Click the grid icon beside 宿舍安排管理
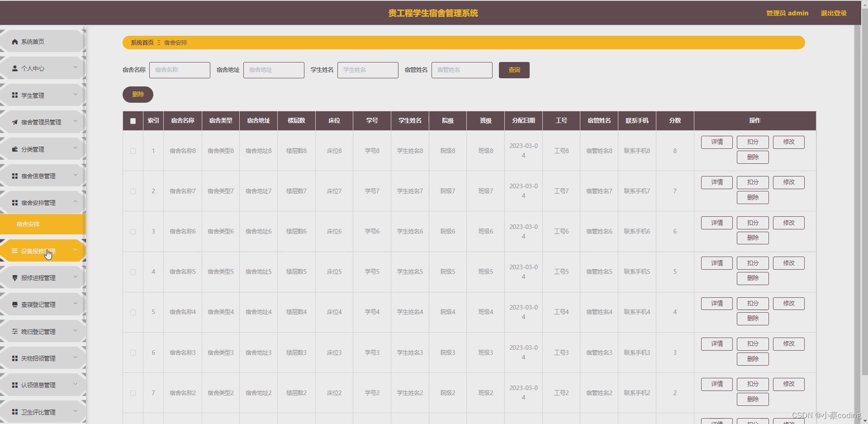 15,202
